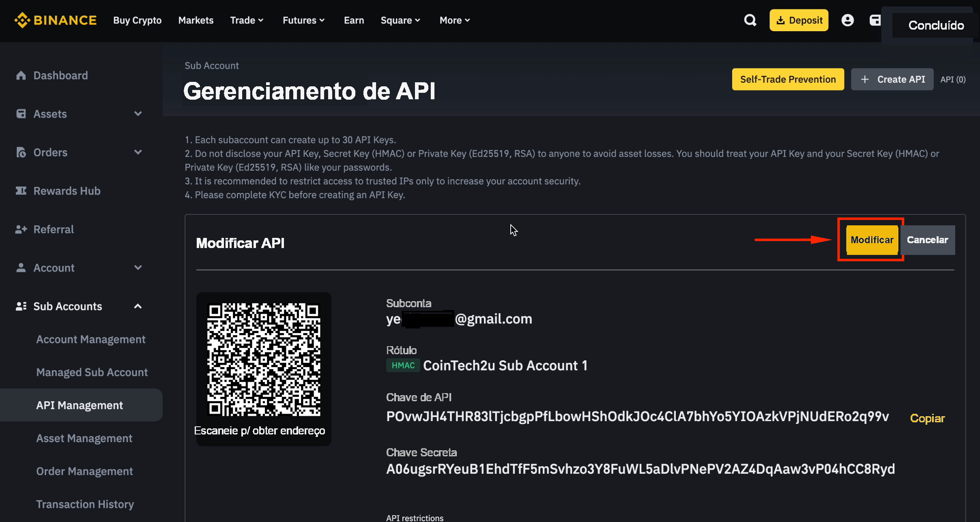
Task: Click the Deposit button
Action: pos(799,20)
